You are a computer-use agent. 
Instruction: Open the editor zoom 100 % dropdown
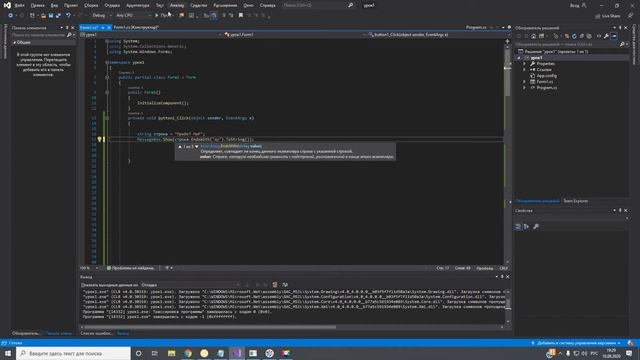pyautogui.click(x=89, y=268)
